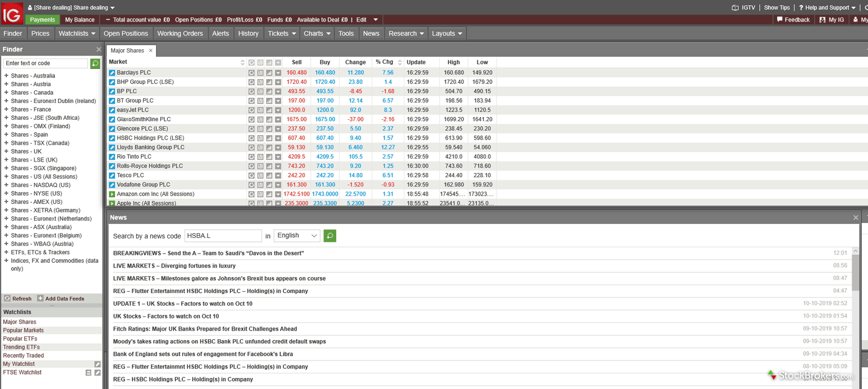The height and width of the screenshot is (389, 868).
Task: Open the row dropdown for Lloyds Banking Group PLC
Action: click(278, 148)
